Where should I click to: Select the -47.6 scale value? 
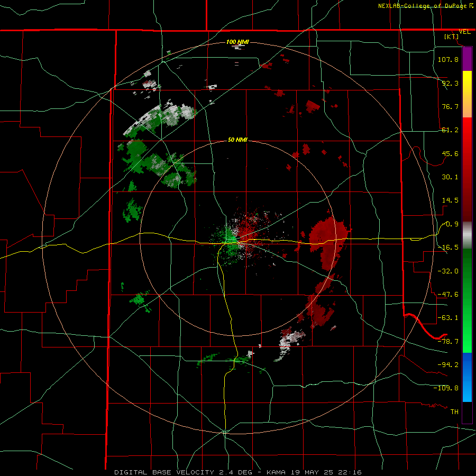click(x=448, y=295)
